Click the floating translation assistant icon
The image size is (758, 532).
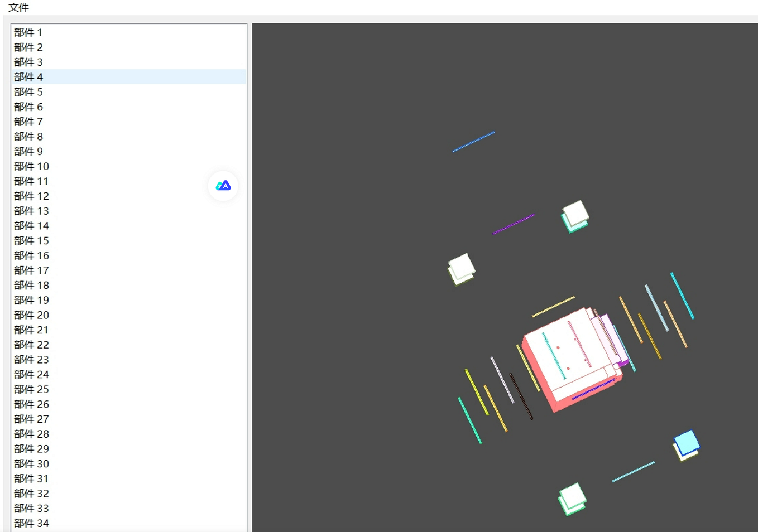[x=223, y=185]
